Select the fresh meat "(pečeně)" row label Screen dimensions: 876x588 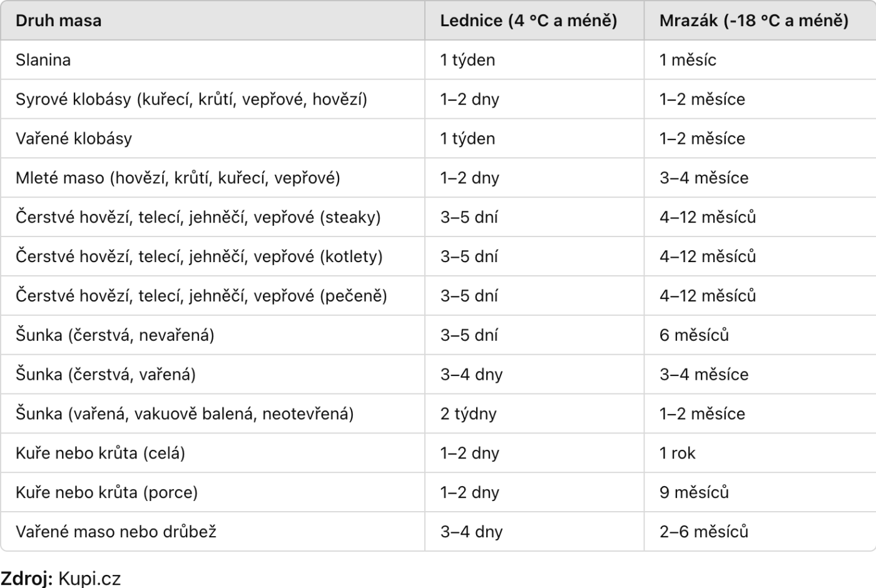click(x=201, y=296)
